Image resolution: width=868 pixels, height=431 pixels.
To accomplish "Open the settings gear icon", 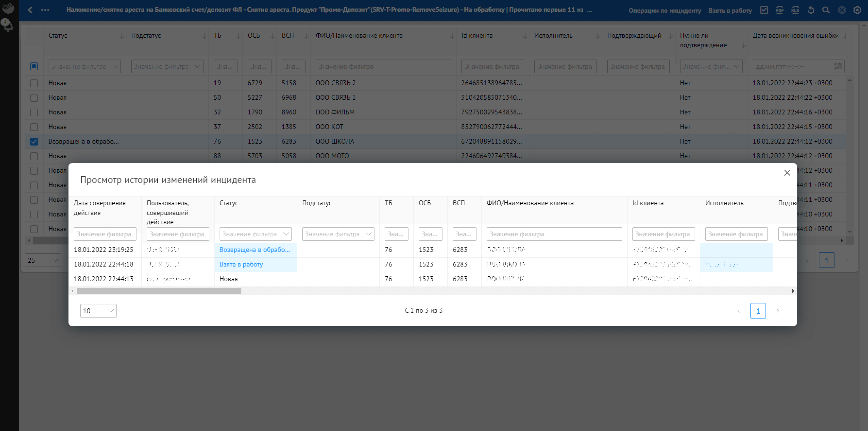I will click(x=857, y=10).
